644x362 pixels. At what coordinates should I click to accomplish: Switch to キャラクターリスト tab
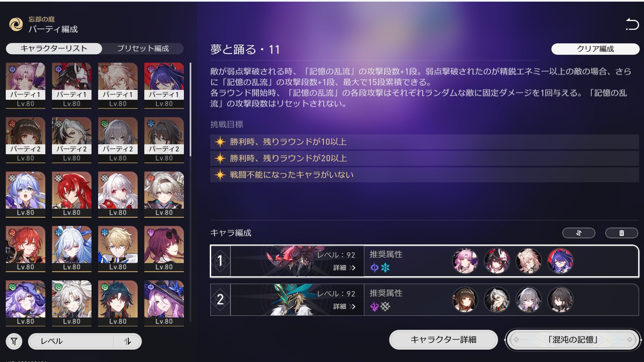pyautogui.click(x=54, y=49)
